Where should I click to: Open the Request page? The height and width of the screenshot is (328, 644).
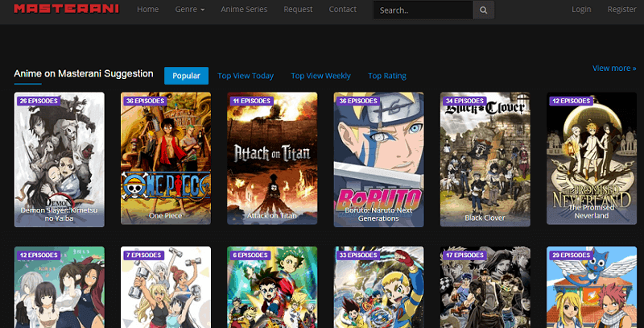click(298, 10)
